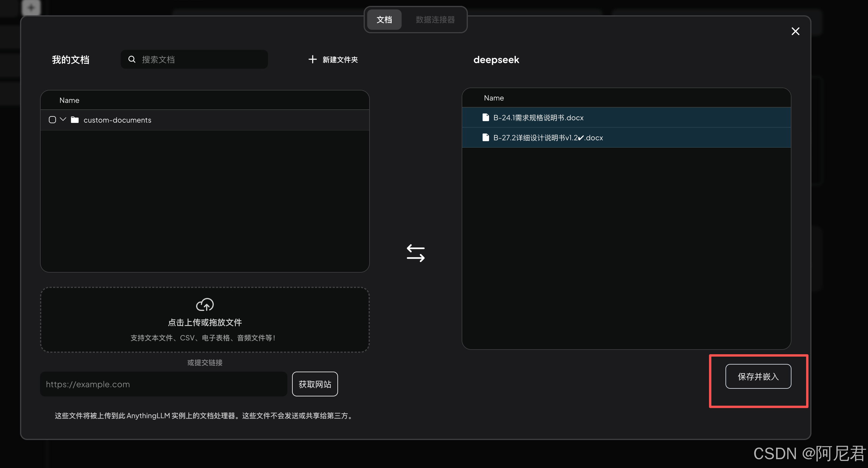Tick the custom-documents folder checkbox

pyautogui.click(x=52, y=120)
